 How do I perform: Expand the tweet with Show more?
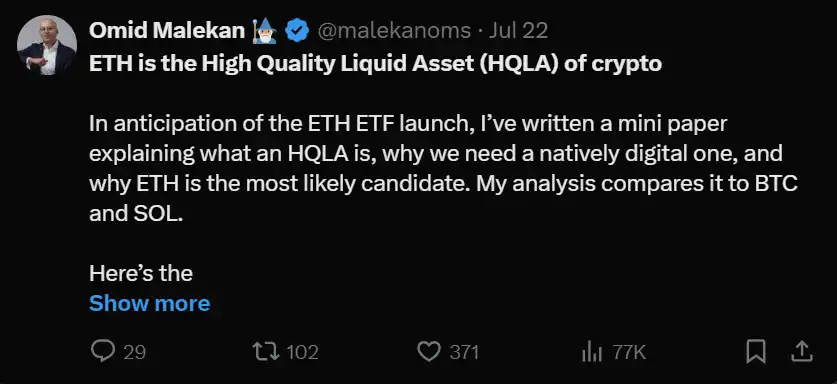(149, 303)
